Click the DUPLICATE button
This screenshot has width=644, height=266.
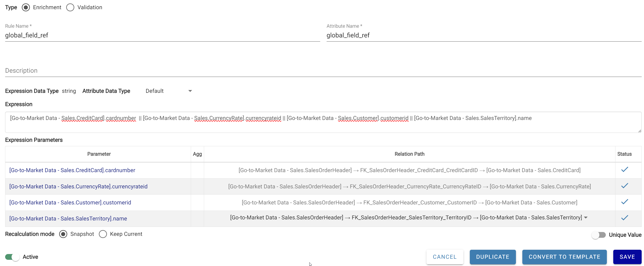tap(492, 257)
